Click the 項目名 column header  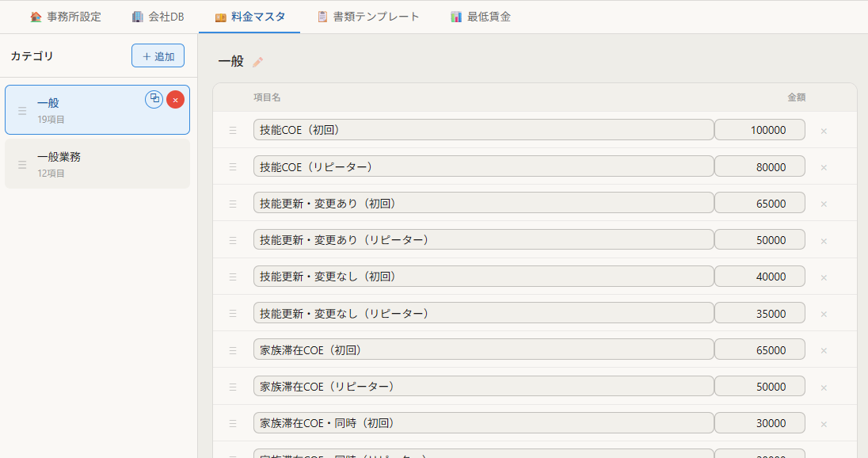click(267, 97)
